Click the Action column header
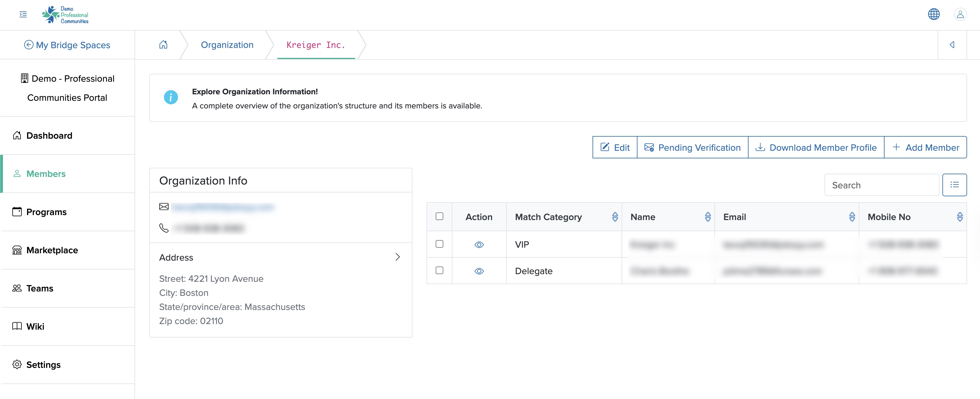Viewport: 980px width, 399px height. click(479, 217)
